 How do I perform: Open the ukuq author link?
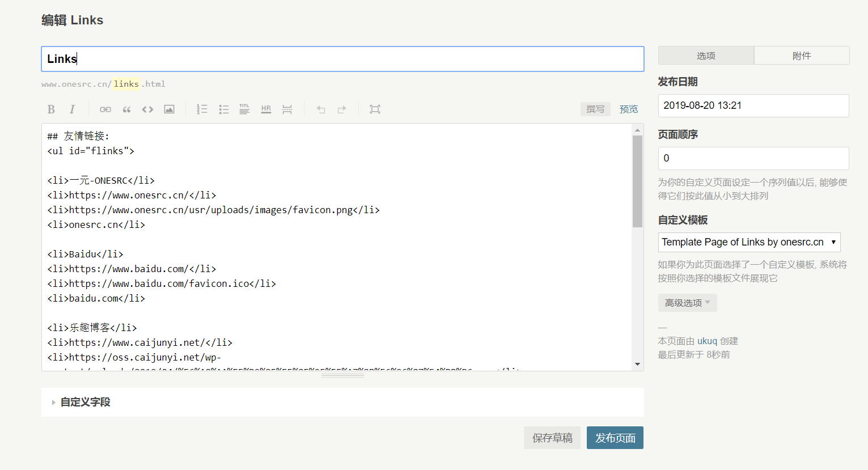tap(707, 341)
